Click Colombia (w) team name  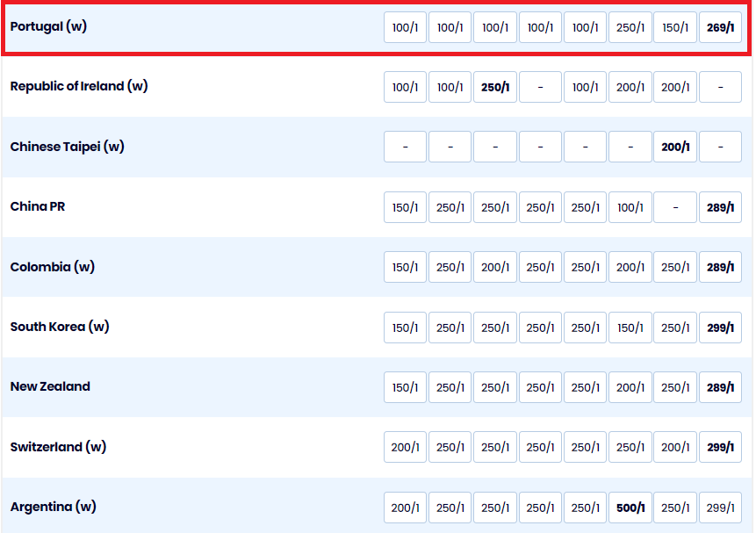click(53, 267)
